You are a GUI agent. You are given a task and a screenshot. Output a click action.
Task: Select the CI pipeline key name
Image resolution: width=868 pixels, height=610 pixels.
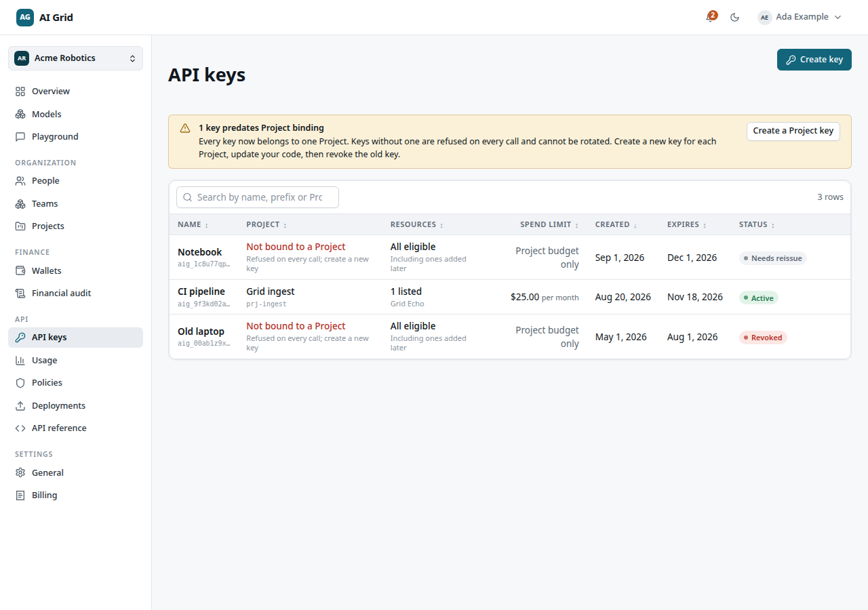tap(201, 291)
